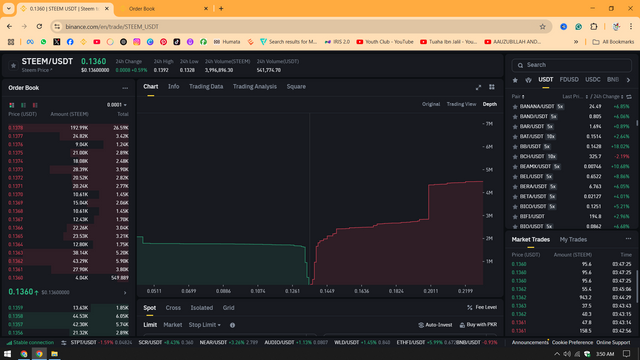Sort market list by 24h Change
This screenshot has height=360, width=640.
[x=607, y=97]
